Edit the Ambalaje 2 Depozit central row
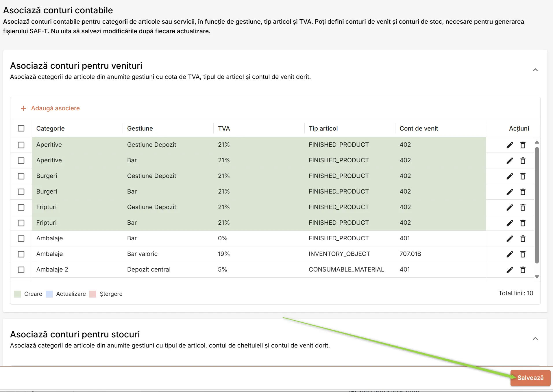 pos(510,270)
